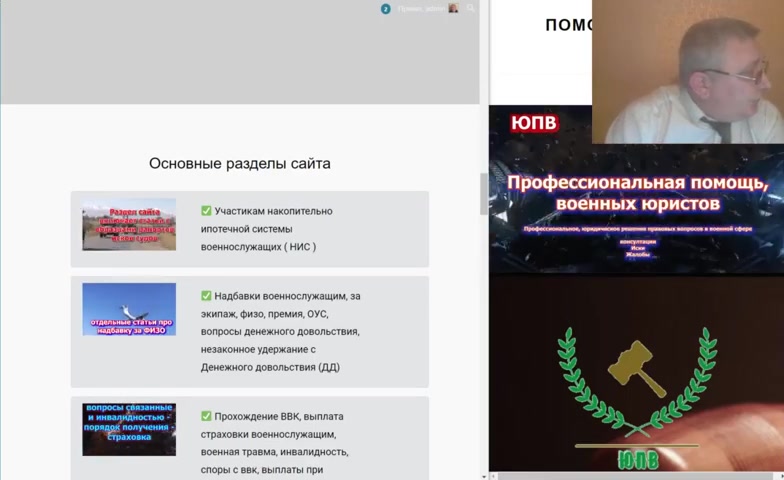Open link 'Участникам накопительно ипотечной системы'
This screenshot has width=784, height=480.
[266, 229]
